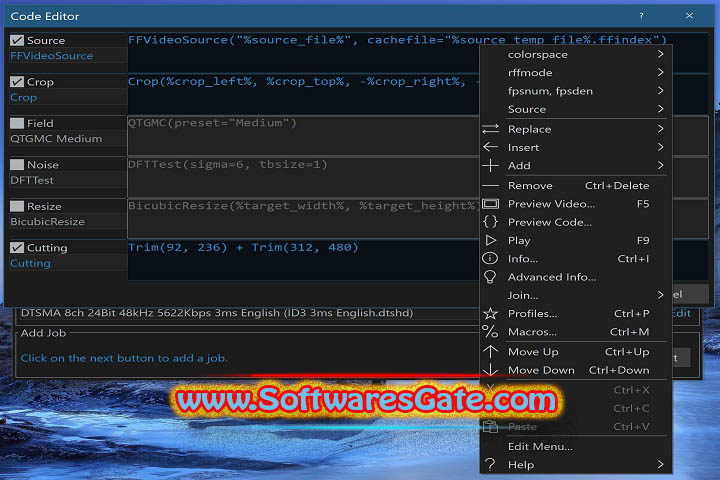The height and width of the screenshot is (480, 720).
Task: Uncheck the Cutting filter checkbox
Action: tap(17, 248)
